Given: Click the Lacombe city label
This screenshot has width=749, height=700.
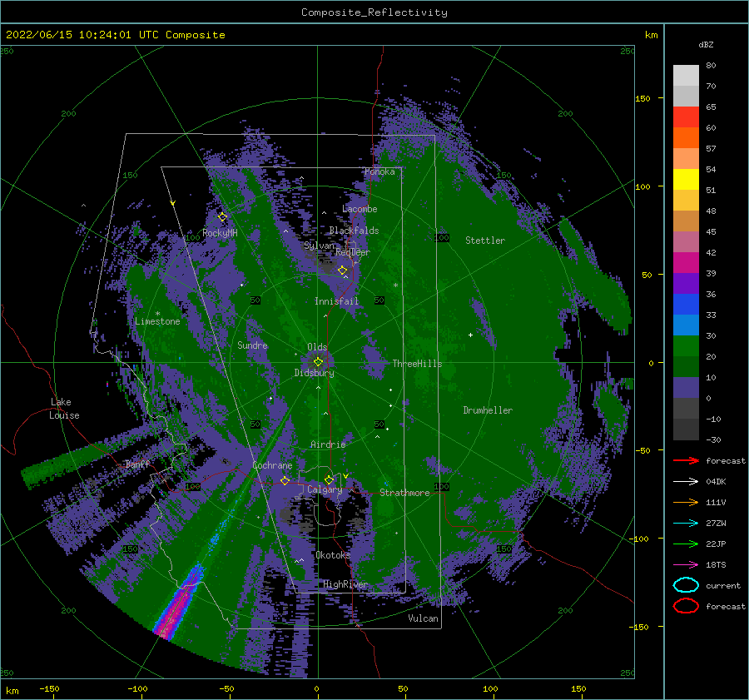Looking at the screenshot, I should pos(360,209).
